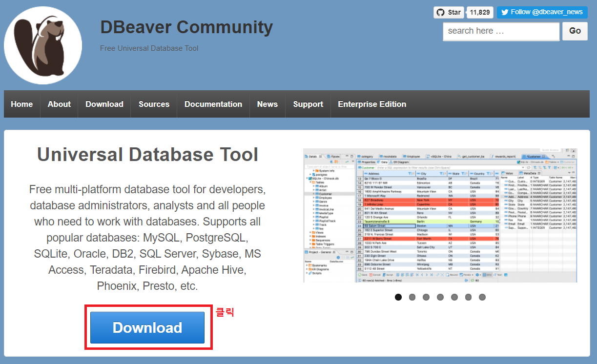597x364 pixels.
Task: Open the About menu item
Action: (59, 104)
